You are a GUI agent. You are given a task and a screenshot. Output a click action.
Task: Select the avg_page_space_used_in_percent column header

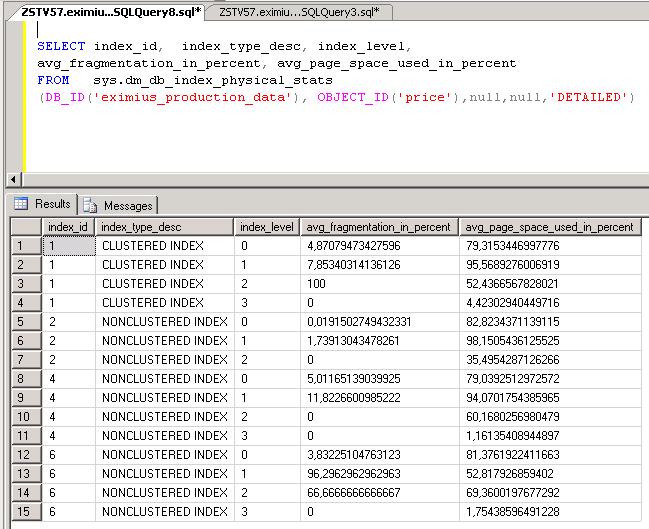tap(549, 227)
